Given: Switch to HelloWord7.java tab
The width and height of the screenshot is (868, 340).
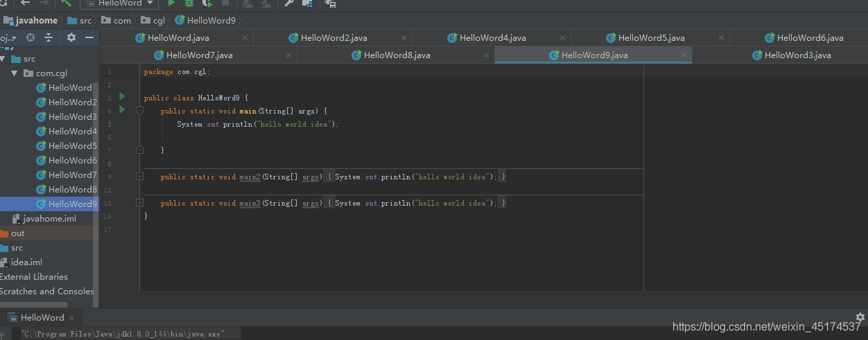Looking at the screenshot, I should point(199,55).
